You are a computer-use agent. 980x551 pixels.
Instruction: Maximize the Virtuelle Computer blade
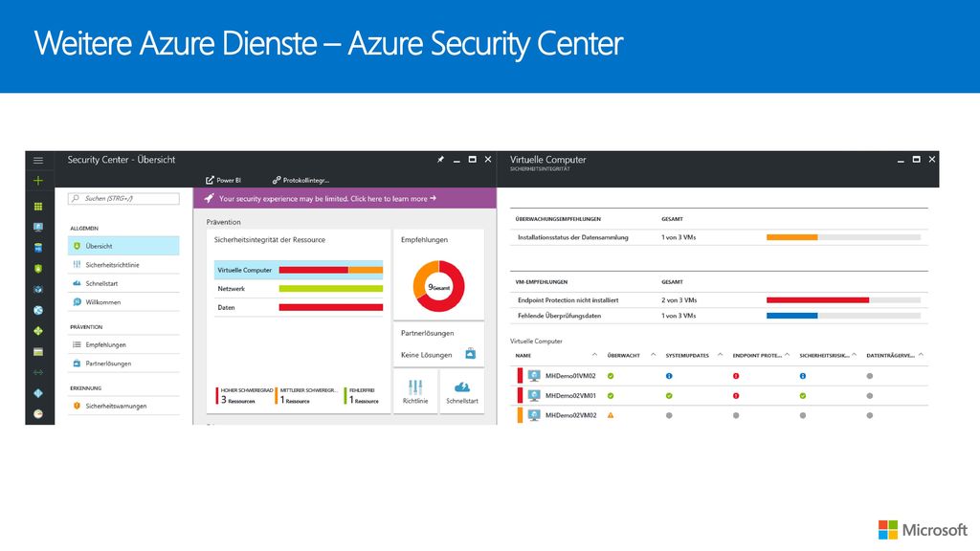pyautogui.click(x=916, y=160)
